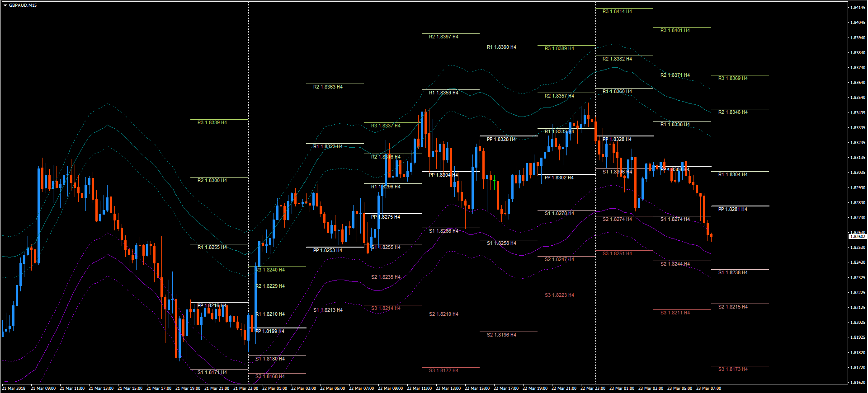The width and height of the screenshot is (868, 393).
Task: Click the GBPAUD,M15 chart title
Action: [x=23, y=5]
